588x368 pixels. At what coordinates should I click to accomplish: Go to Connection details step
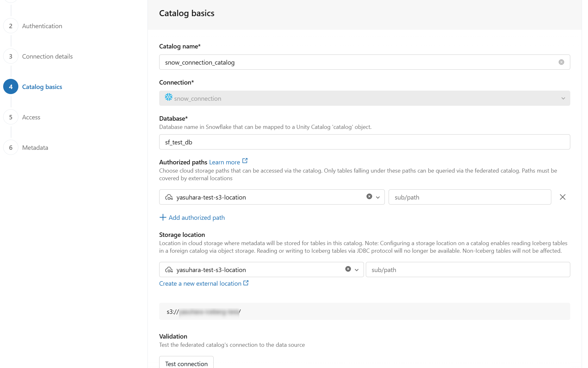tap(47, 56)
